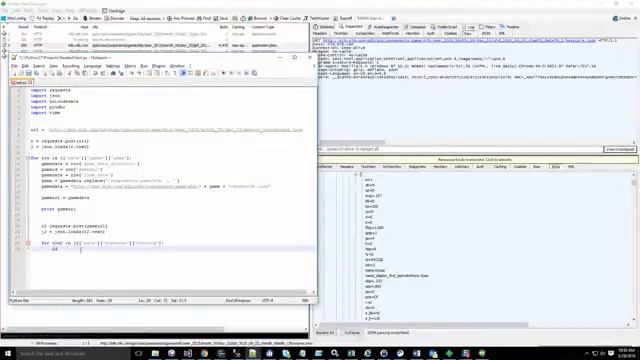Click the Windows Start button
The width and height of the screenshot is (640, 360).
coord(8,353)
